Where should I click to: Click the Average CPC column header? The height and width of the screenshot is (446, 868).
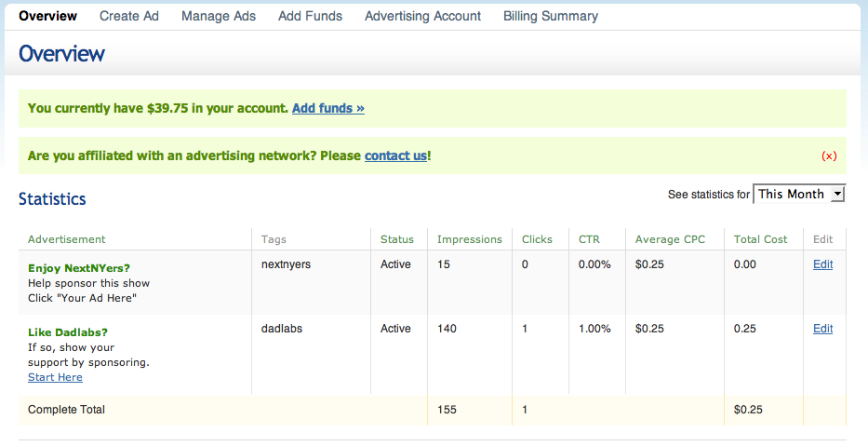[670, 239]
